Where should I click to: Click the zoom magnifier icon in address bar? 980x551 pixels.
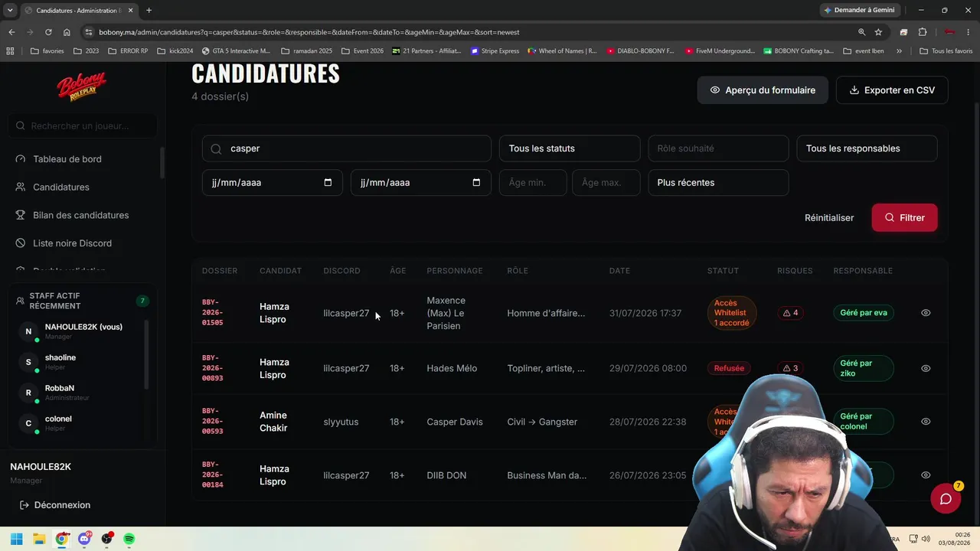(x=861, y=32)
